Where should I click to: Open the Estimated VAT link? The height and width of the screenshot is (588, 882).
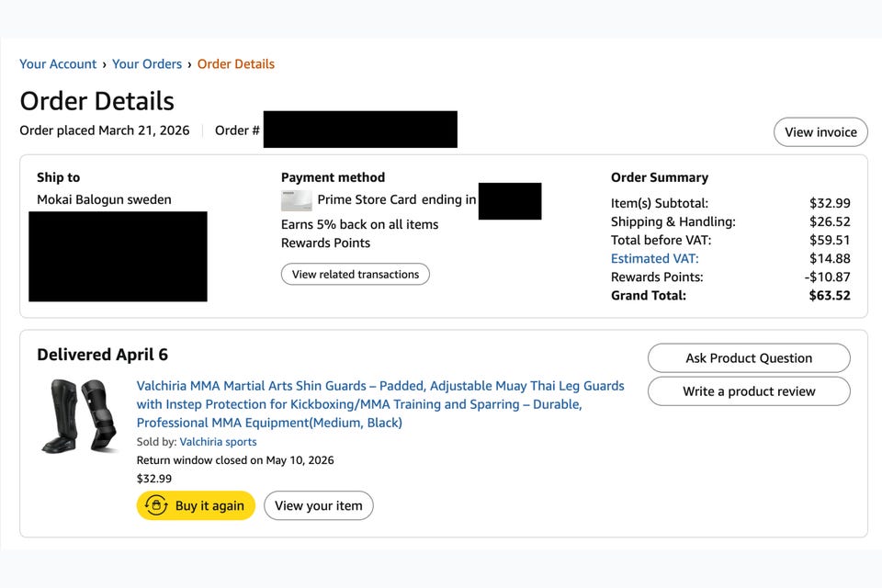coord(655,259)
